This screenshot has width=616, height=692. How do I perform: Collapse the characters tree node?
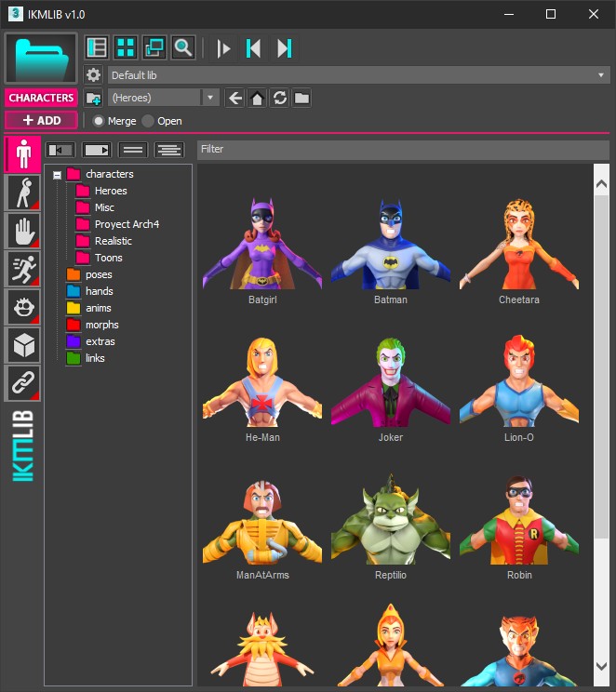tap(58, 175)
